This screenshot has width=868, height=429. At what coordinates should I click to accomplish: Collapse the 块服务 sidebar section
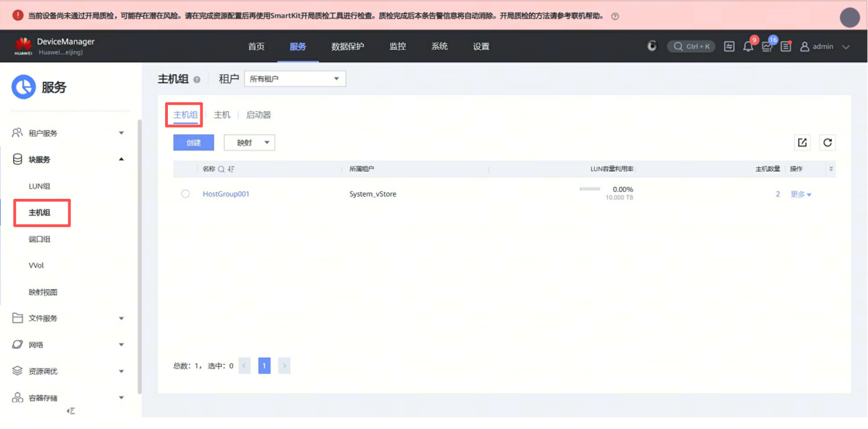(x=121, y=160)
